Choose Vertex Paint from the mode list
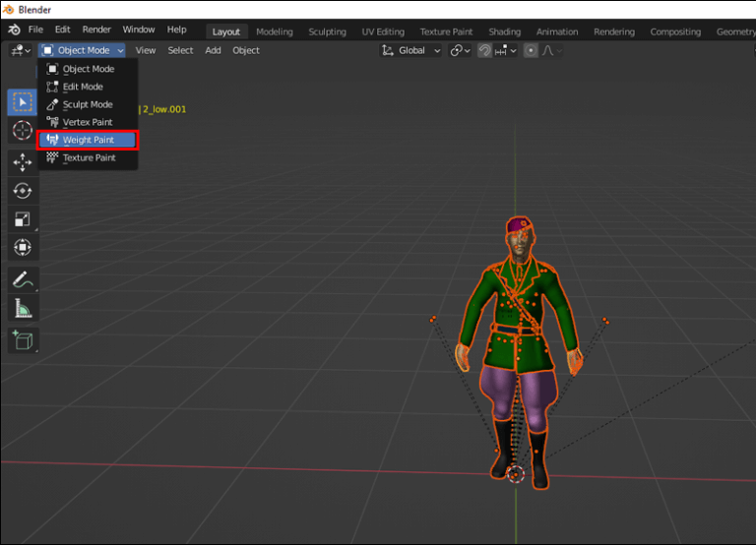 tap(88, 122)
